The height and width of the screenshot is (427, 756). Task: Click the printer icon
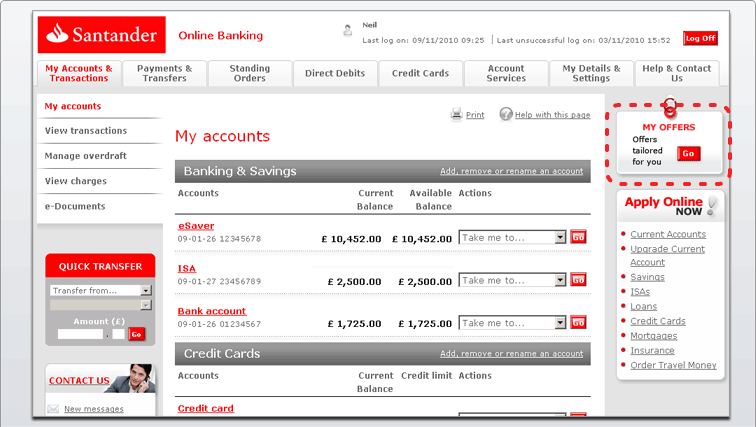[456, 114]
